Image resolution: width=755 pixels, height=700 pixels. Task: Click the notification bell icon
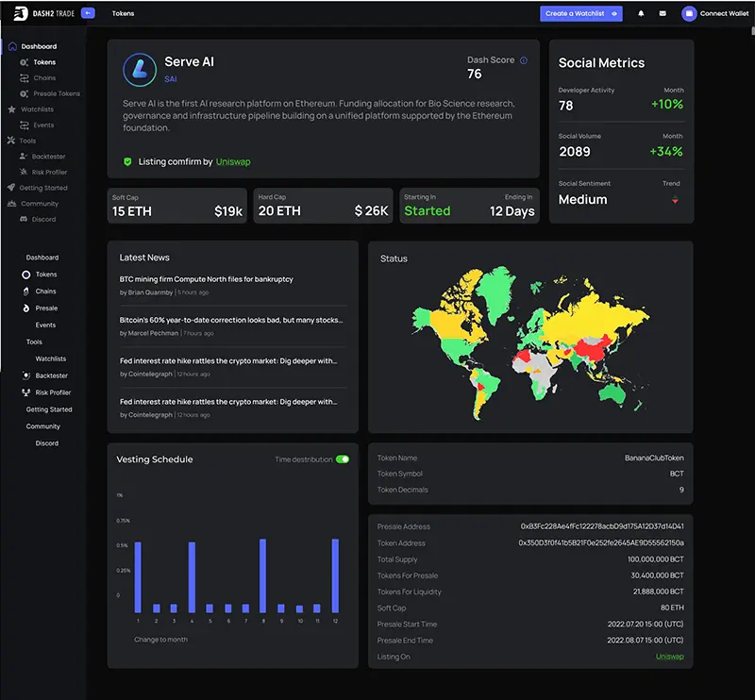tap(641, 13)
